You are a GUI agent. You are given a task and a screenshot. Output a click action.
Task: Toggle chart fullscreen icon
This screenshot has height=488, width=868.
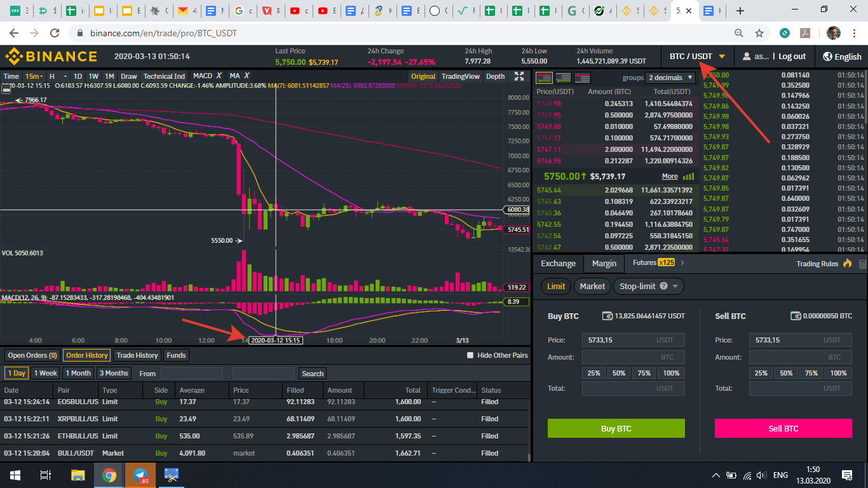point(519,76)
